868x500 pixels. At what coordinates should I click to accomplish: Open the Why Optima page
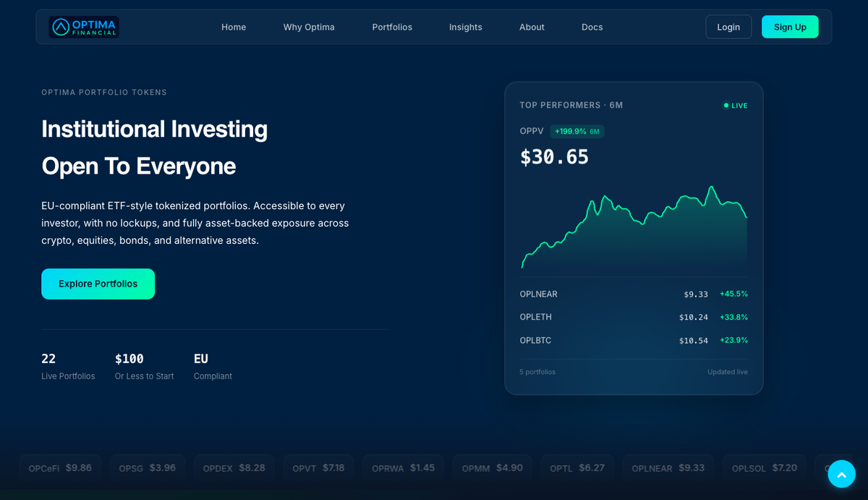pos(309,27)
